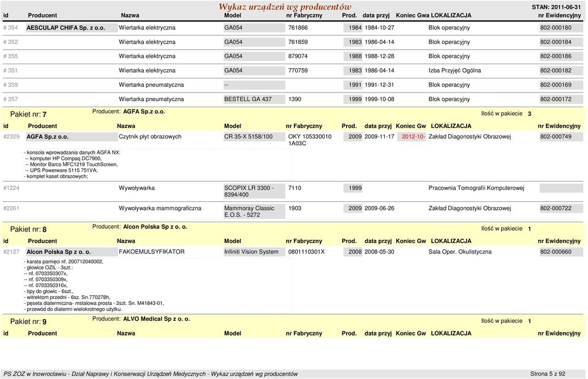Select 'Wywoływarka mammograficzna' device name
The width and height of the screenshot is (588, 379).
click(160, 208)
